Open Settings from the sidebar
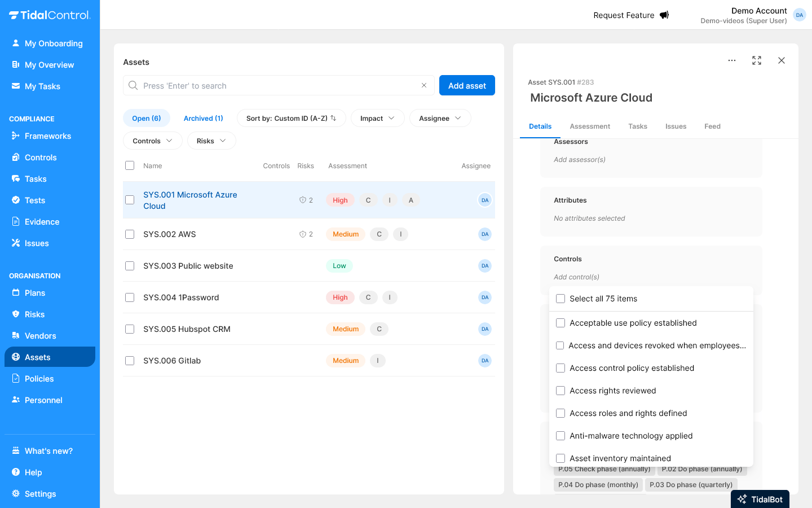812x508 pixels. [40, 494]
